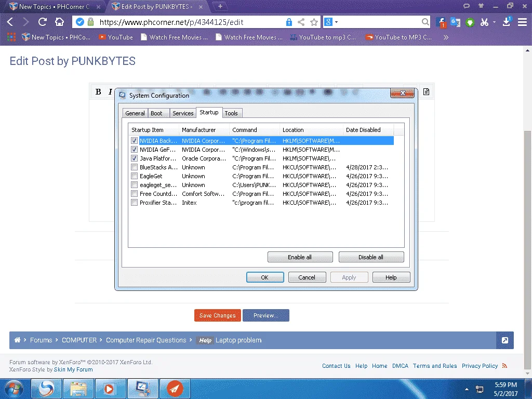Click the Bold formatting button in editor
The image size is (532, 399).
pos(98,91)
